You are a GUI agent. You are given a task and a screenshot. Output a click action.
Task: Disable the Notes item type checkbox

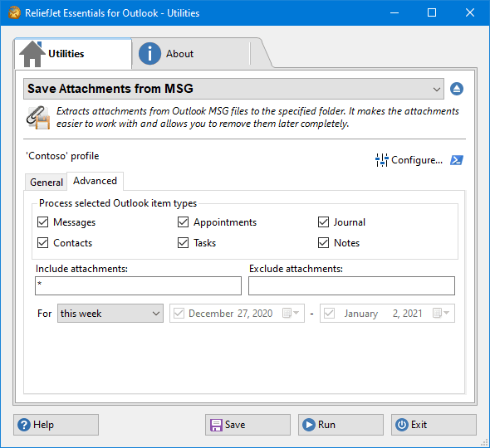pyautogui.click(x=323, y=243)
